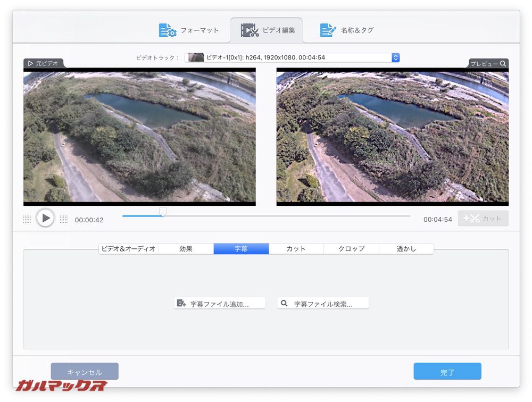This screenshot has height=402, width=532.
Task: Click the add-file icon on 字幕ファイル追加
Action: pyautogui.click(x=180, y=303)
